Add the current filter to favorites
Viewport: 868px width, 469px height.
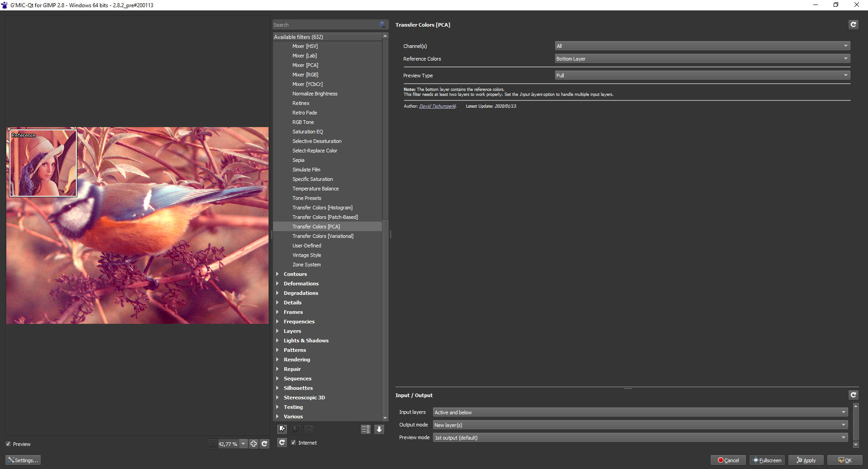(x=282, y=429)
